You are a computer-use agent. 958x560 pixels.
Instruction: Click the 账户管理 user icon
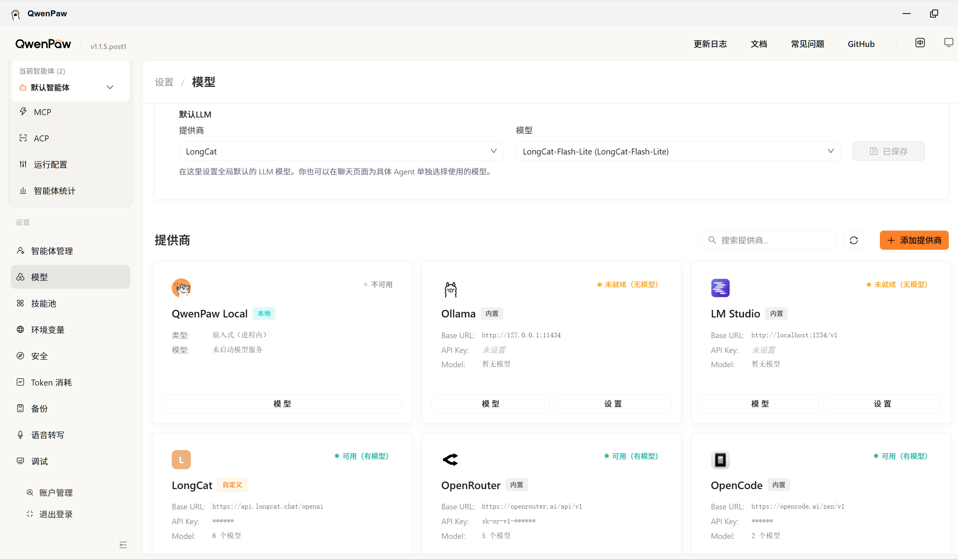[30, 492]
